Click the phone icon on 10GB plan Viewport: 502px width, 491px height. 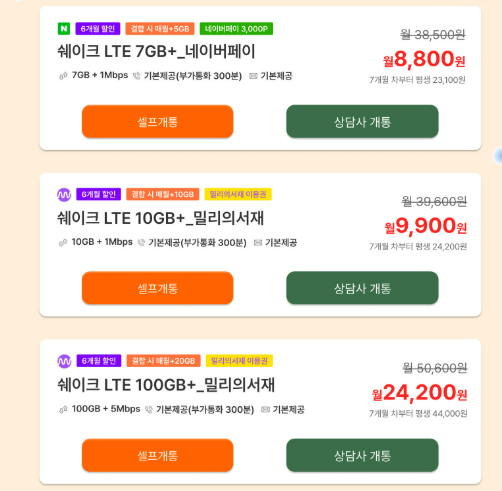(x=142, y=243)
